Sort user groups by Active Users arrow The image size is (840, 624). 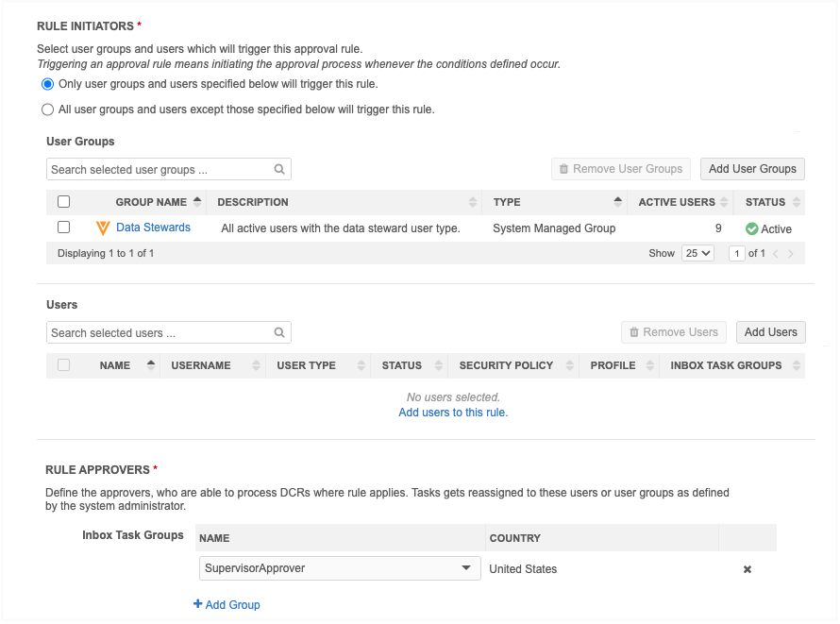723,202
